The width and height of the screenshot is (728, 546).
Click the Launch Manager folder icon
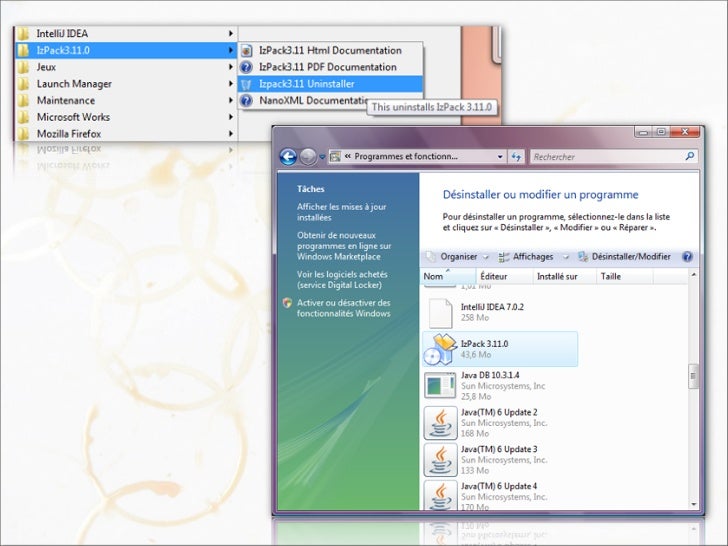pyautogui.click(x=23, y=84)
